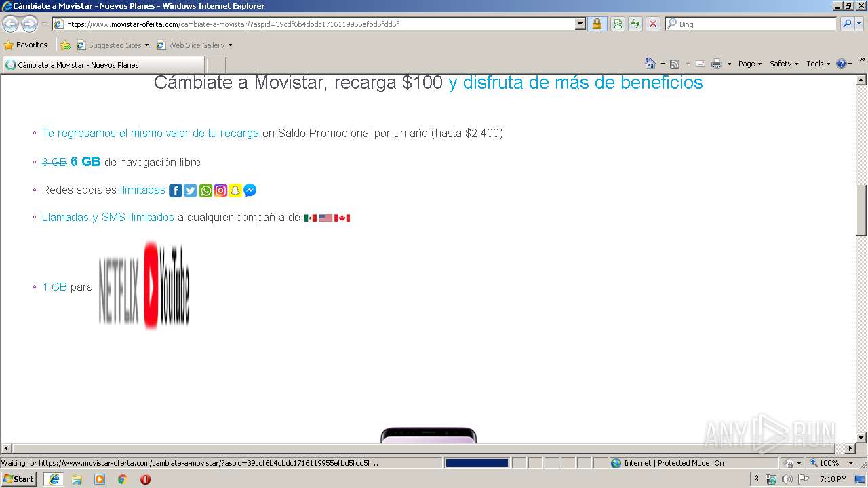This screenshot has width=868, height=488.
Task: Expand Suggested Sites dropdown
Action: [x=146, y=45]
